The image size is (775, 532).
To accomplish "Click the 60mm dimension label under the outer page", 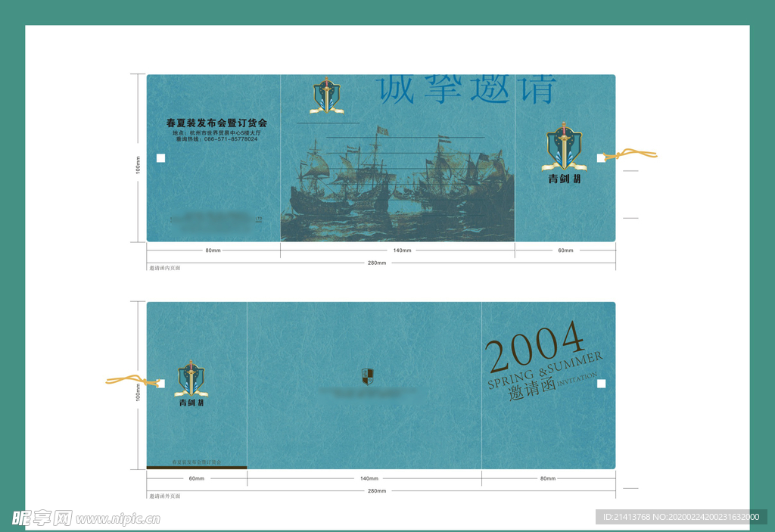I will (x=196, y=478).
